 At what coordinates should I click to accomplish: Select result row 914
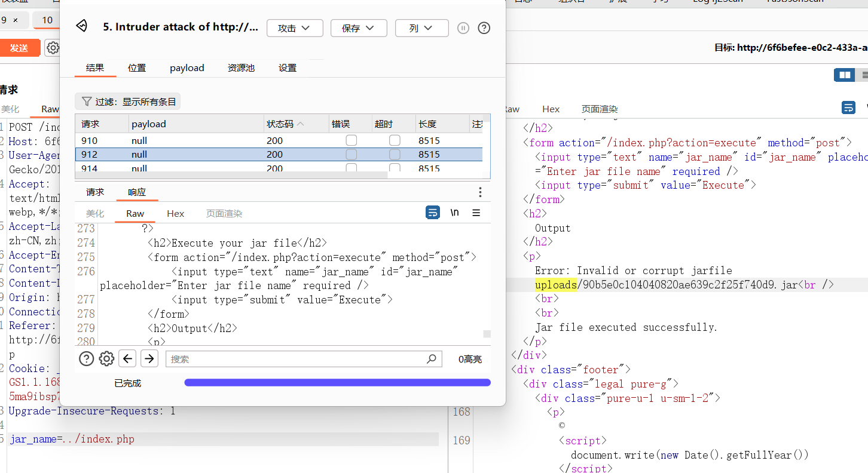pos(279,168)
